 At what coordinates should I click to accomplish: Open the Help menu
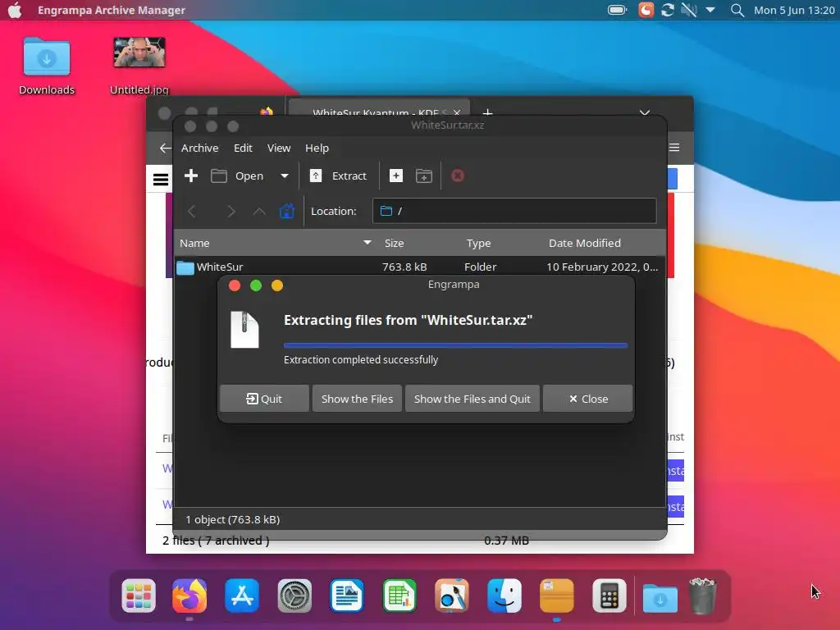(317, 148)
